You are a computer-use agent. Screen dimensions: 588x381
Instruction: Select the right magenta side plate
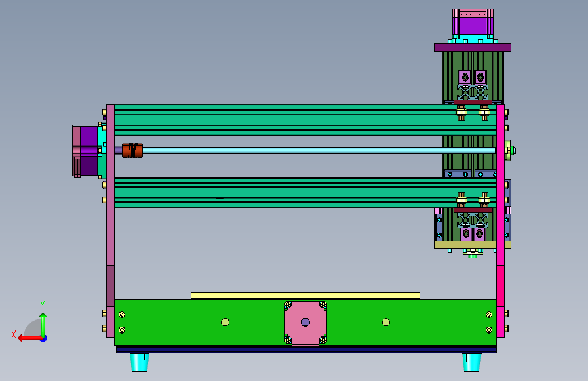pos(501,221)
